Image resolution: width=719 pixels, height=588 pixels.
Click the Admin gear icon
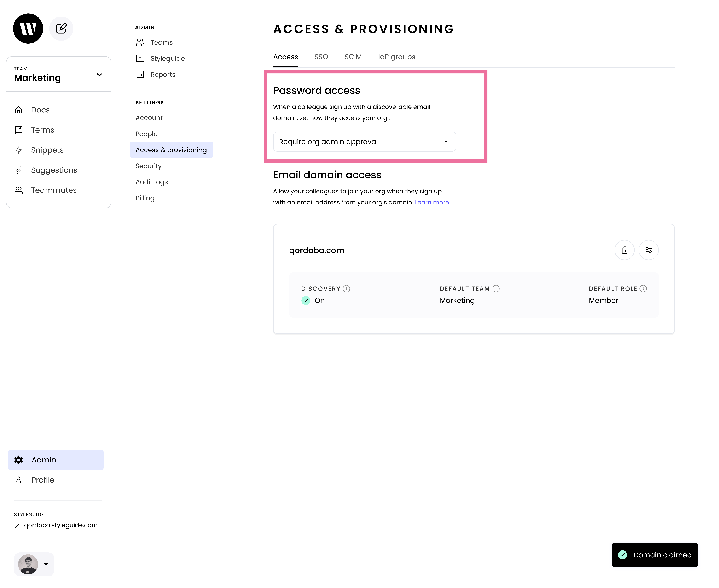pyautogui.click(x=19, y=460)
